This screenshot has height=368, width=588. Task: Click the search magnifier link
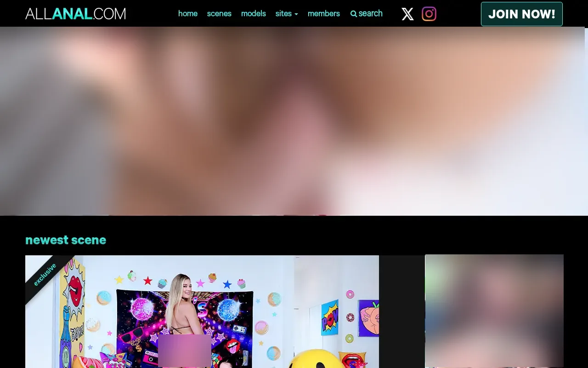point(367,14)
